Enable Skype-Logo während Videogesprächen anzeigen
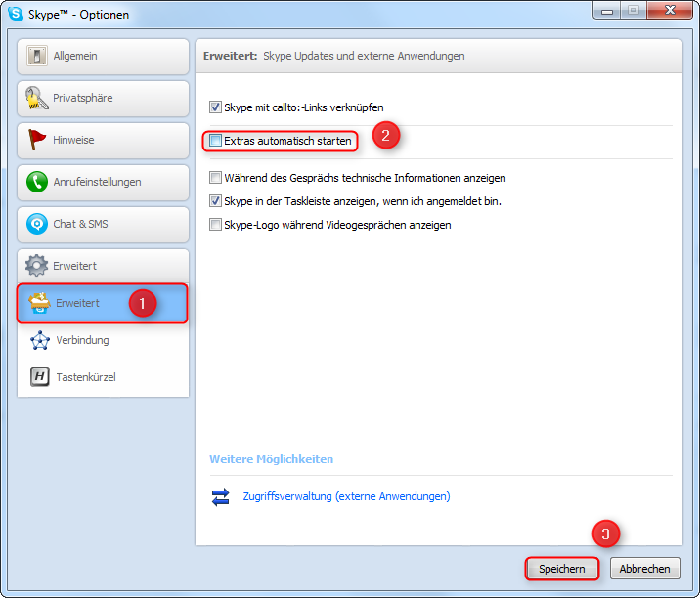The image size is (700, 598). 215,225
